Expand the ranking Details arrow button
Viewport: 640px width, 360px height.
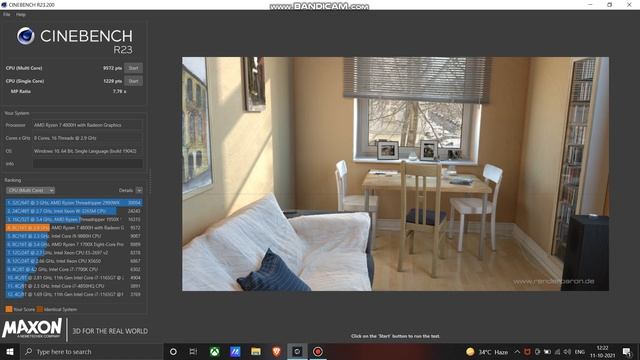pos(139,190)
